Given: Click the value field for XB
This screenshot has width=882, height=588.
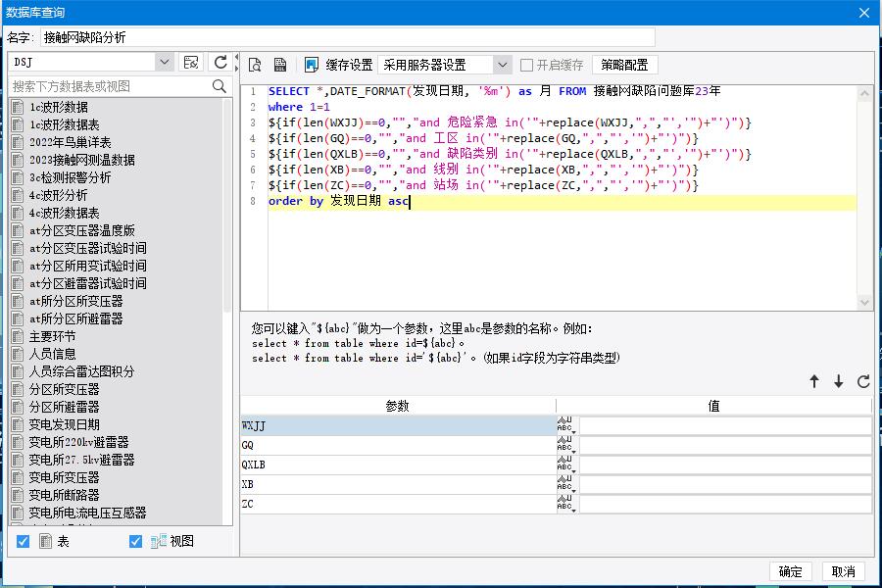Looking at the screenshot, I should pos(725,484).
